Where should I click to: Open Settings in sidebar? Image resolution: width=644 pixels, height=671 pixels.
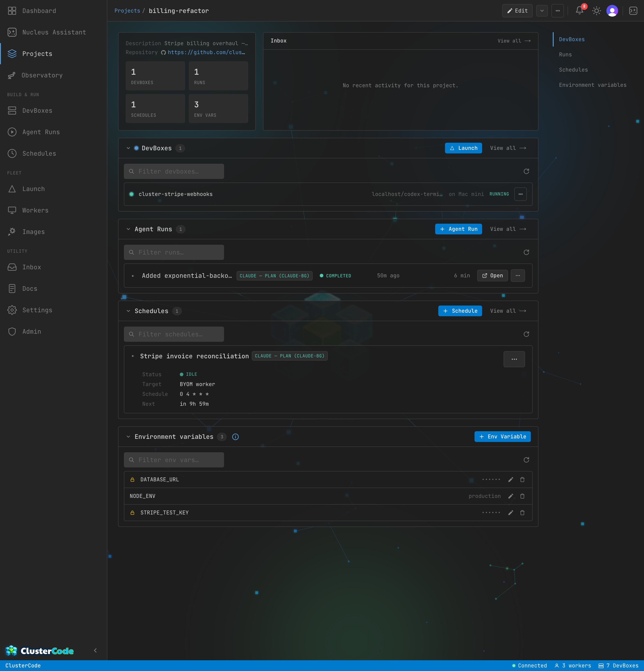[x=53, y=310]
